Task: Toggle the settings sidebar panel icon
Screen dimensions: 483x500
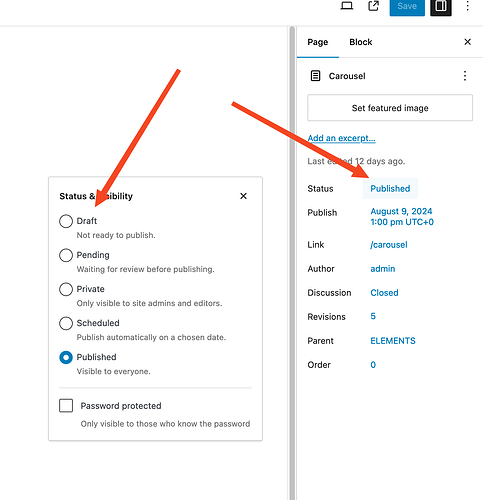Action: pos(441,6)
